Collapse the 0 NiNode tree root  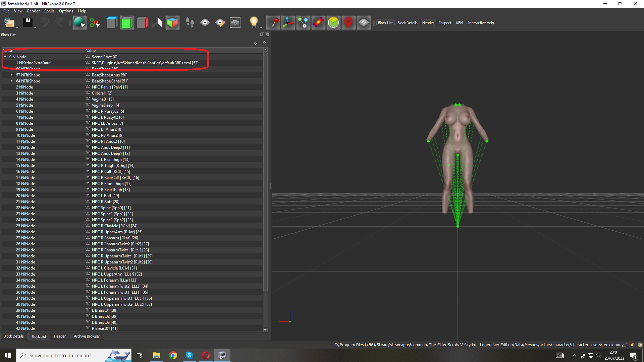5,57
